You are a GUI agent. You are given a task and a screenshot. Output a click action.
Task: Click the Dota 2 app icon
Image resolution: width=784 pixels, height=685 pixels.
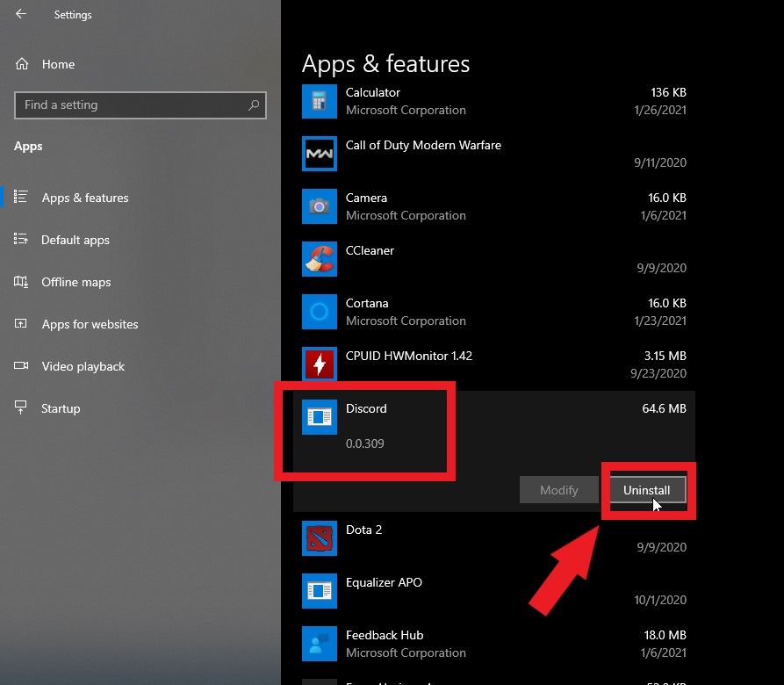click(319, 538)
